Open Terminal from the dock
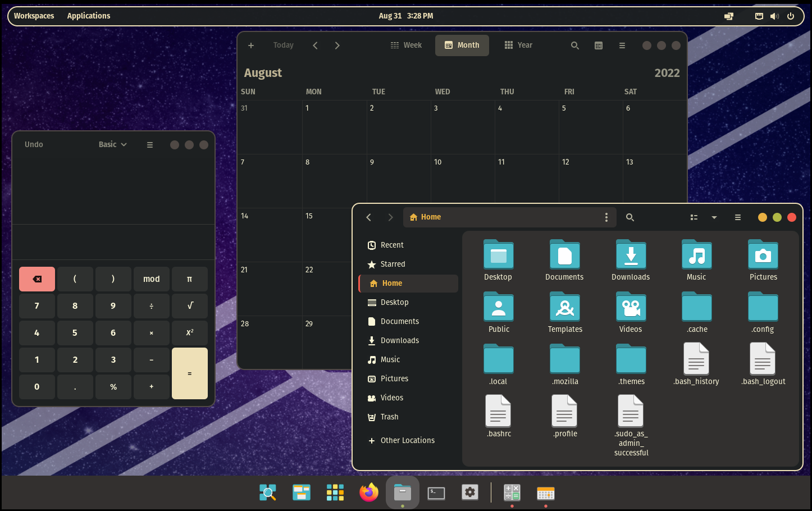The height and width of the screenshot is (511, 812). tap(436, 492)
